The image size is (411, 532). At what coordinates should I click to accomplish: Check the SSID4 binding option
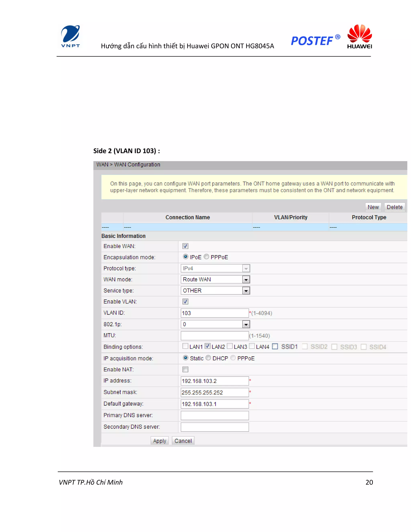pyautogui.click(x=363, y=347)
